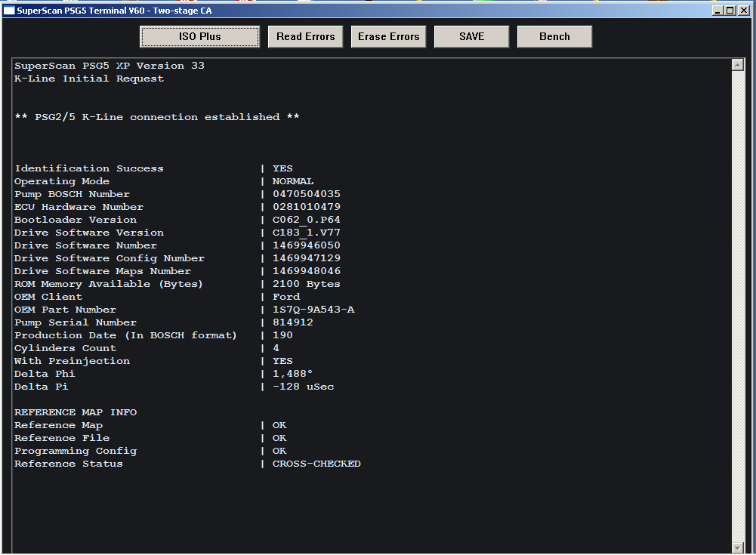The width and height of the screenshot is (756, 555).
Task: Click the K-Line Initial Request line
Action: [x=89, y=79]
